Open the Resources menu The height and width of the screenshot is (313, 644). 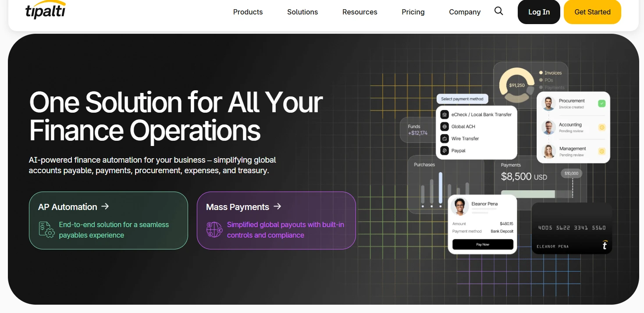[359, 12]
